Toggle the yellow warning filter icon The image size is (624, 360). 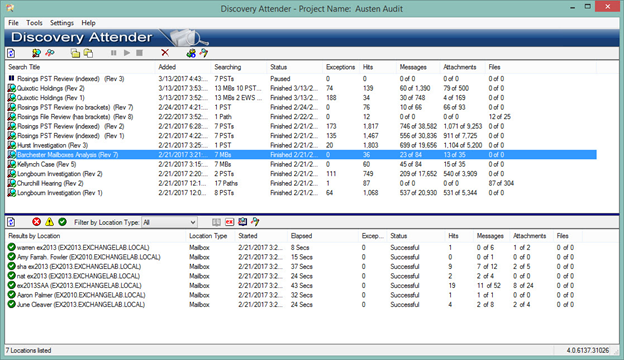(x=49, y=222)
